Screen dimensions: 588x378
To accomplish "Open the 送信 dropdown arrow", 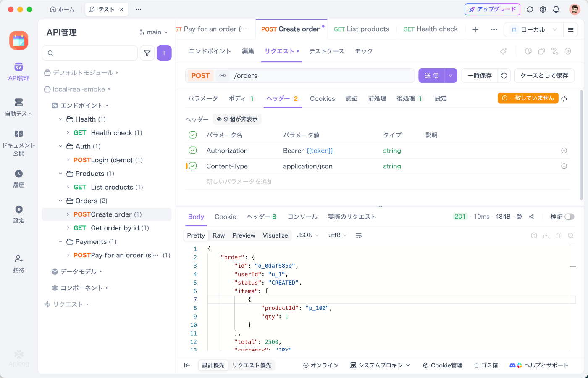I will (451, 76).
